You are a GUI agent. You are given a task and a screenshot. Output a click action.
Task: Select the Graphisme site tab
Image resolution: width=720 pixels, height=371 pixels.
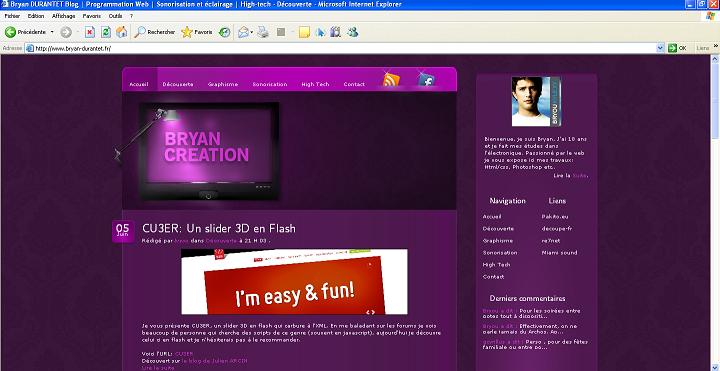point(223,84)
